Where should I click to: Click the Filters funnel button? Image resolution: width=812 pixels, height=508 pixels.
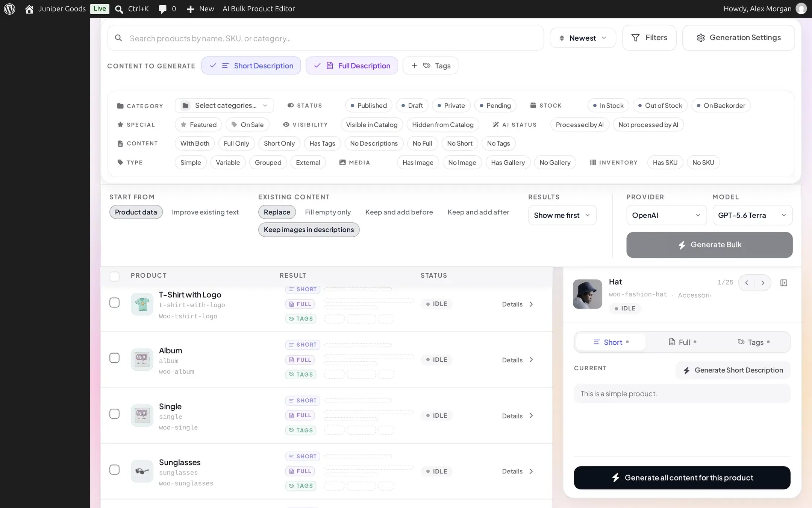coord(649,38)
